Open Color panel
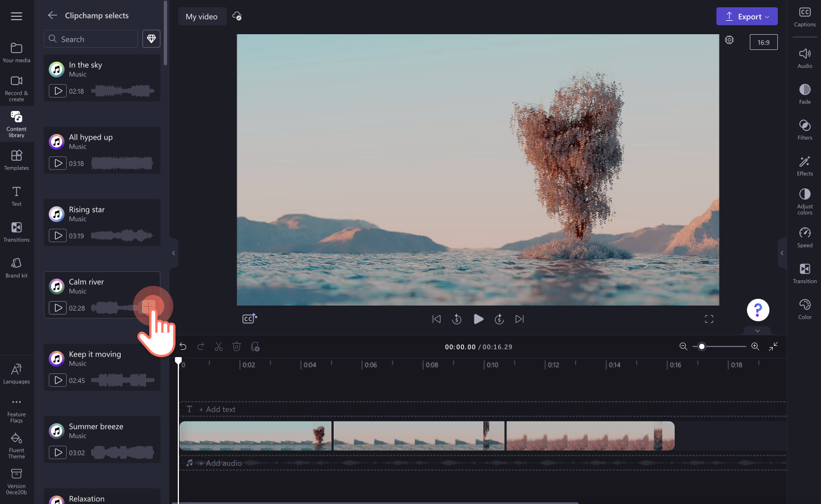Image resolution: width=821 pixels, height=504 pixels. pos(805,309)
